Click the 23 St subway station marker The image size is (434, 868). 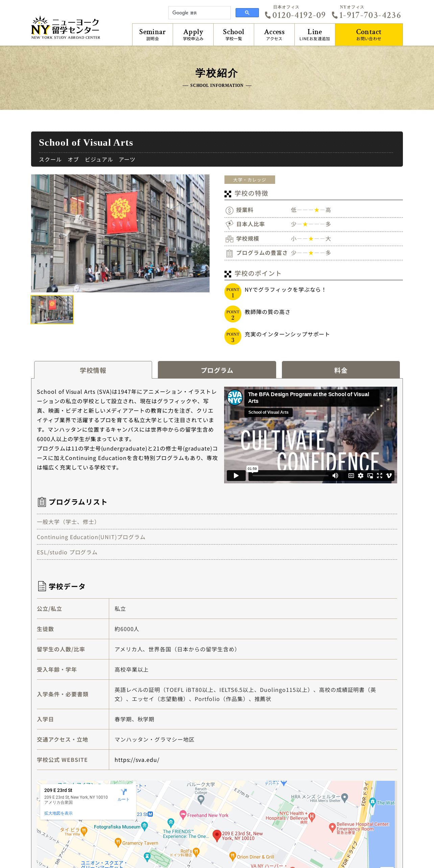coord(150,814)
